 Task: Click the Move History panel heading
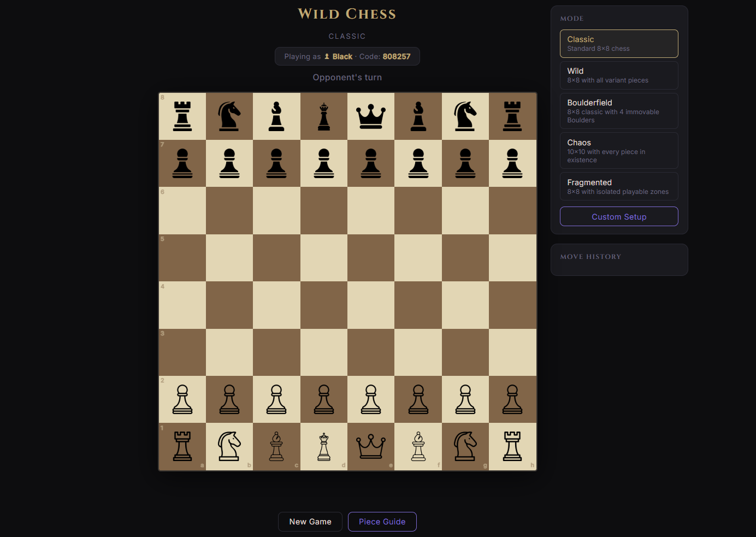[x=590, y=257]
